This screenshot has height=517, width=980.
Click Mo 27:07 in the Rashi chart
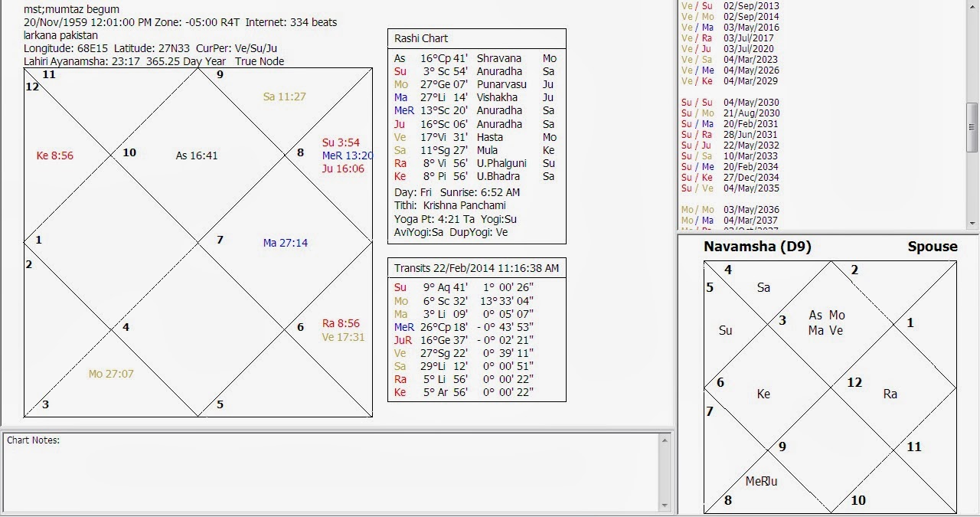coord(111,374)
